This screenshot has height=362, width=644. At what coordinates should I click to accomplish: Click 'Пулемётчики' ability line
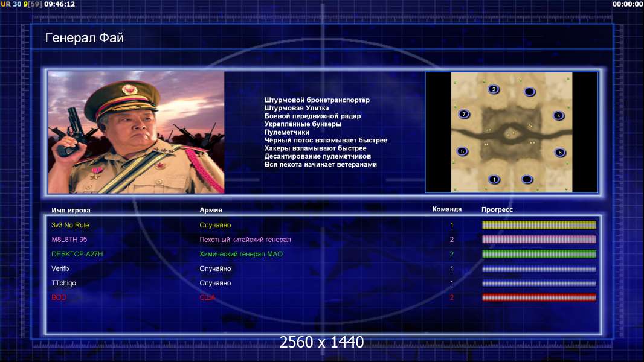(x=287, y=132)
